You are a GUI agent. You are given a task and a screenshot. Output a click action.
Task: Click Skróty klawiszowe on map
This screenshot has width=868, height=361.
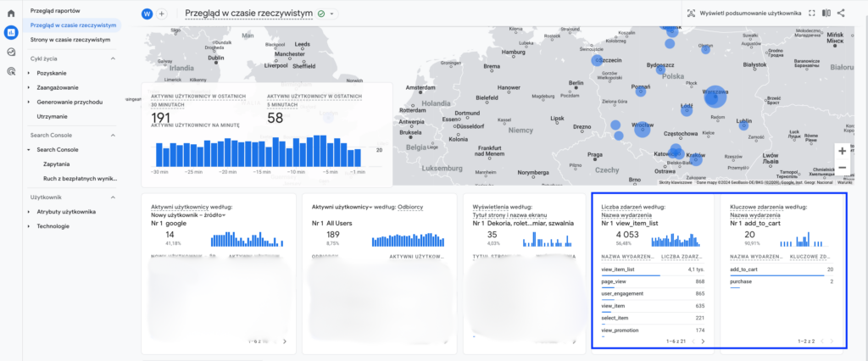tap(675, 181)
